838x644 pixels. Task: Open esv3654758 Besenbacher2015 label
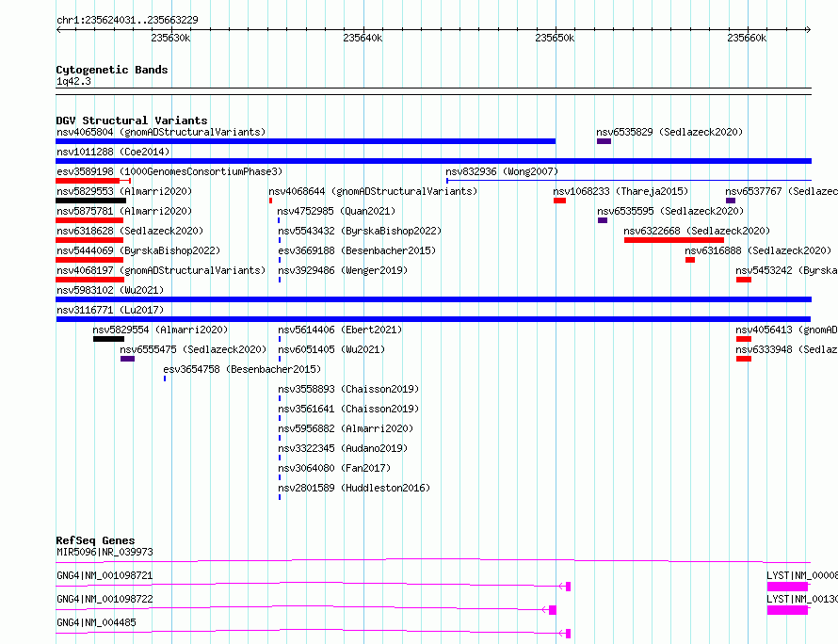point(242,369)
